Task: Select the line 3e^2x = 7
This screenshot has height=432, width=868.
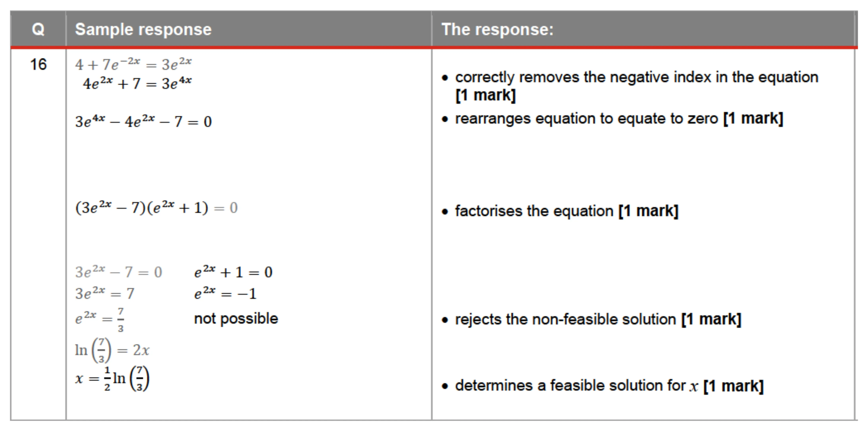Action: tap(104, 293)
